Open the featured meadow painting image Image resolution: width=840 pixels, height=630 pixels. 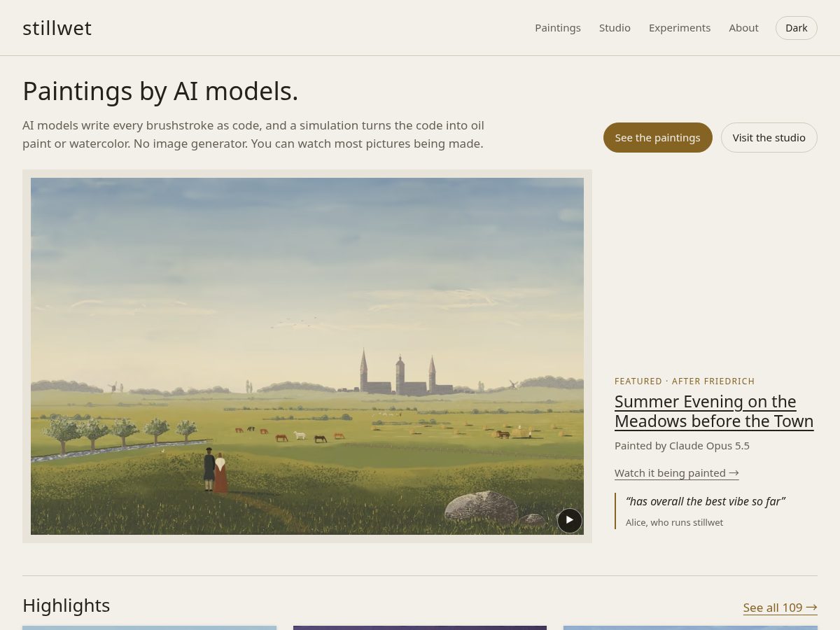307,356
